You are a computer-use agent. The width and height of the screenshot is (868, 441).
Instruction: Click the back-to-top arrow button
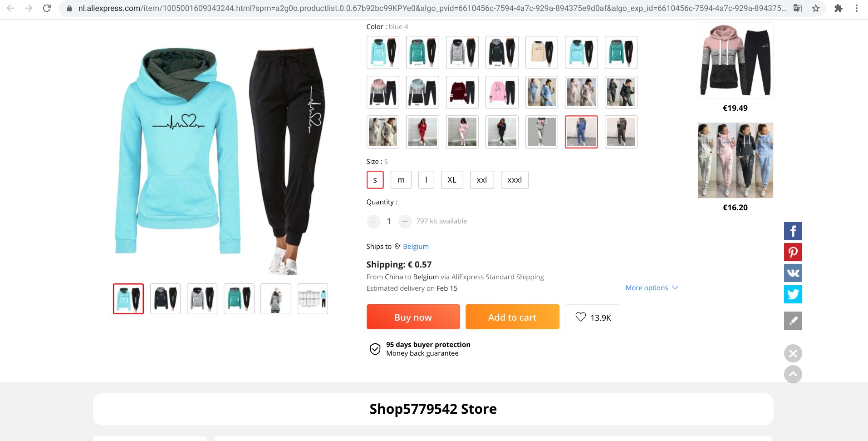(x=793, y=374)
